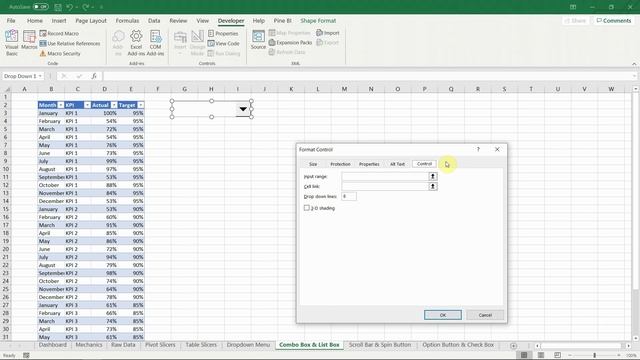The height and width of the screenshot is (360, 640).
Task: Click the Cell link field
Action: click(384, 187)
